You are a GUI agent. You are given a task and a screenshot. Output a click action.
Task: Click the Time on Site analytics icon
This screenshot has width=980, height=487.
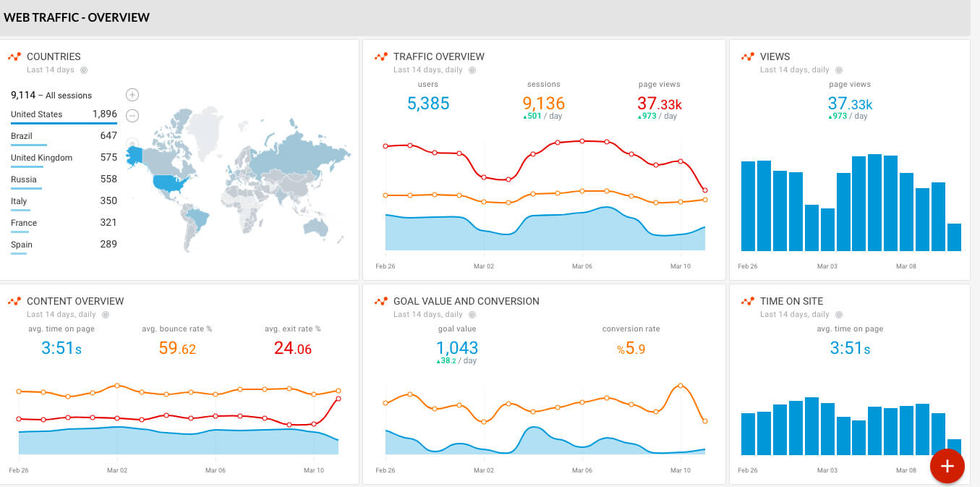click(x=748, y=301)
